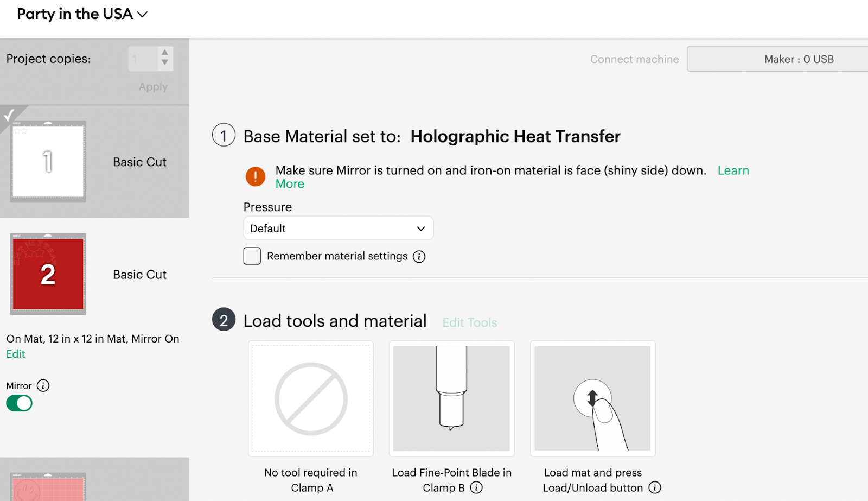Turn off the Mirror toggle switch
Viewport: 868px width, 501px height.
pyautogui.click(x=20, y=403)
